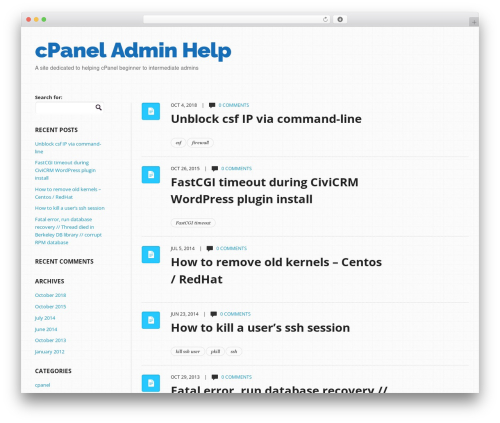Open the FastCGI timeout during CiviCRM post title
500x423 pixels.
[x=264, y=191]
